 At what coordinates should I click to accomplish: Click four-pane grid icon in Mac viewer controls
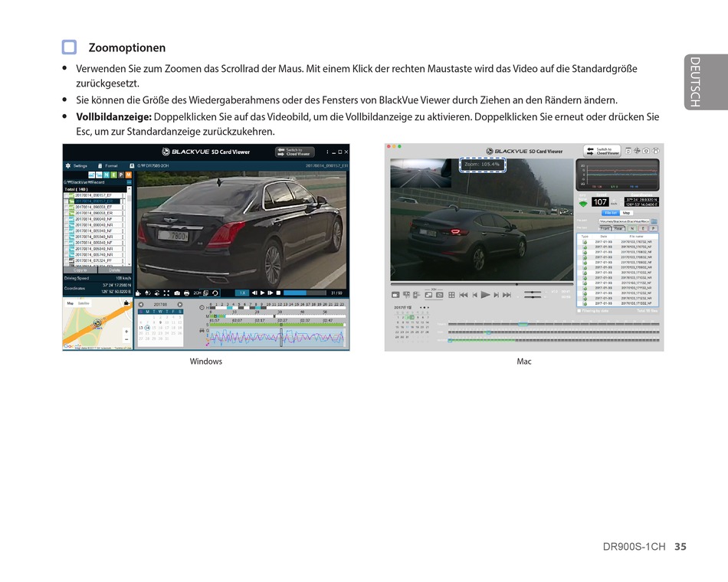coord(451,295)
